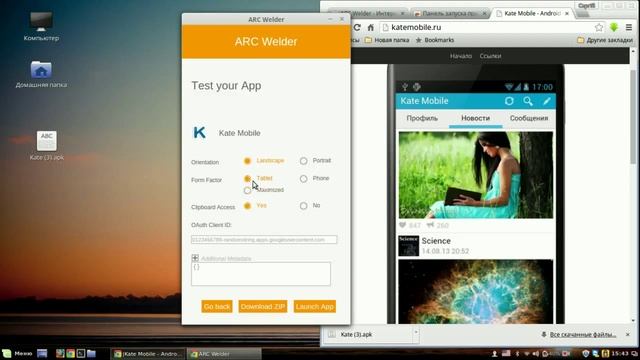Click the Download ZIP button
Screen dimensions: 640x360
[263, 307]
